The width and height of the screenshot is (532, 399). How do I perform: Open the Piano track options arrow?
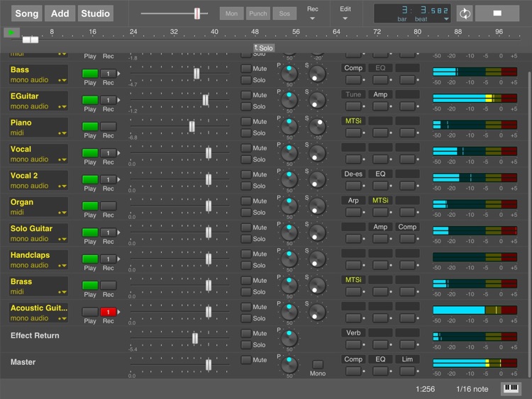(x=62, y=133)
